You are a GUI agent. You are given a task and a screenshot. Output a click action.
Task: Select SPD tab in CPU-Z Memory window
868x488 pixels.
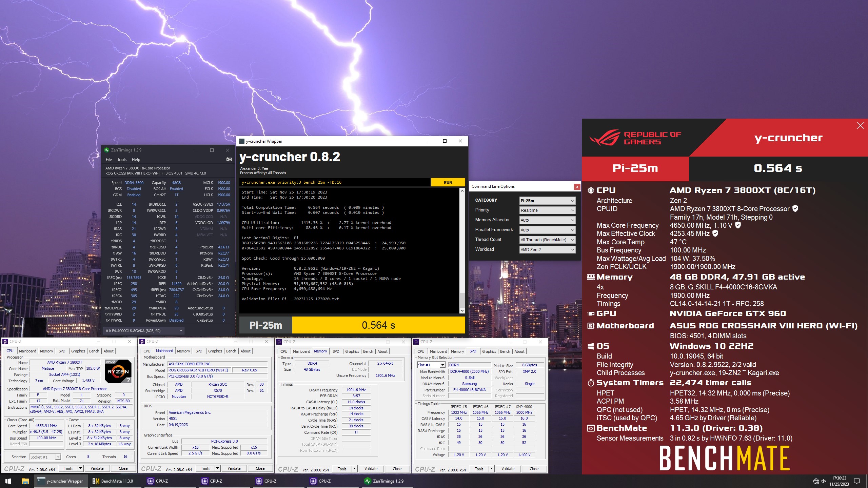pyautogui.click(x=336, y=351)
